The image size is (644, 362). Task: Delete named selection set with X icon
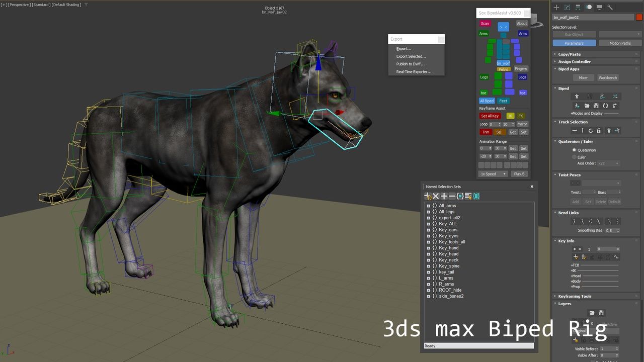point(436,196)
